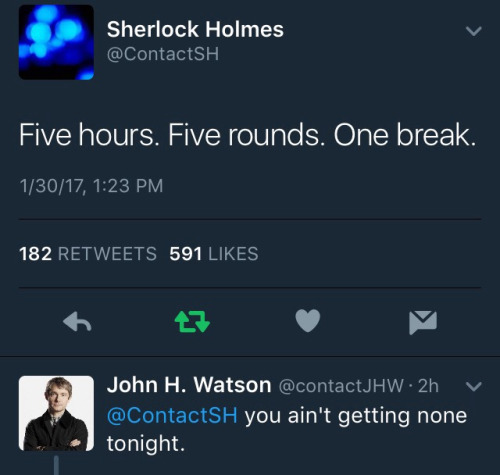Open John H. Watson profile photo
500x475 pixels.
point(56,413)
